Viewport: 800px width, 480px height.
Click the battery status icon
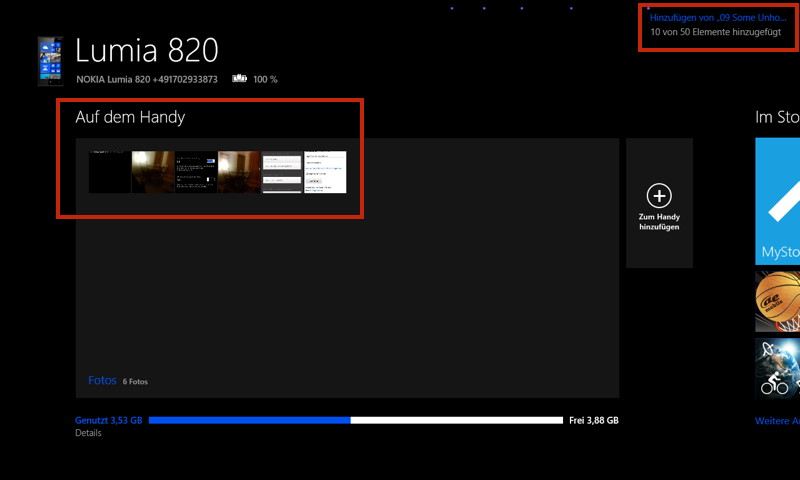(239, 79)
